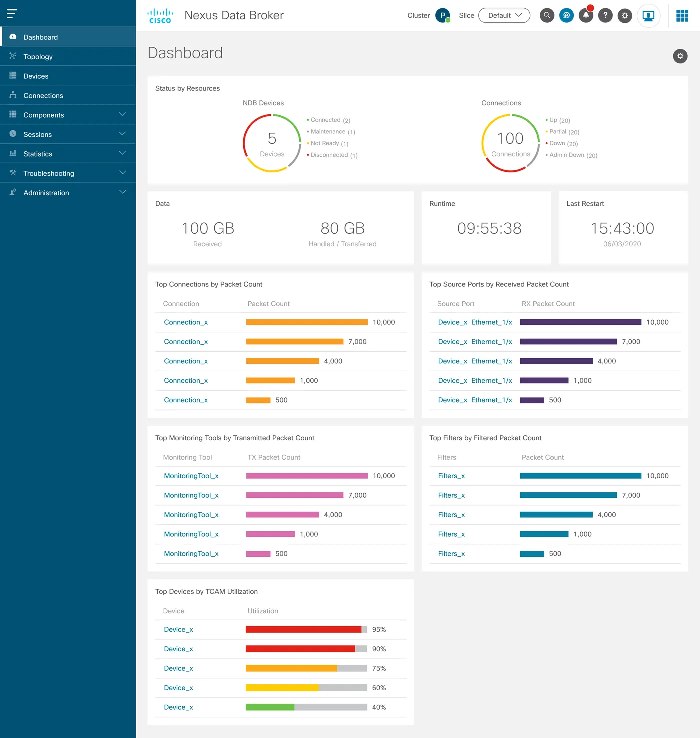Open Connection_x link with 10,000 packets
Viewport: 700px width, 738px height.
click(x=186, y=322)
